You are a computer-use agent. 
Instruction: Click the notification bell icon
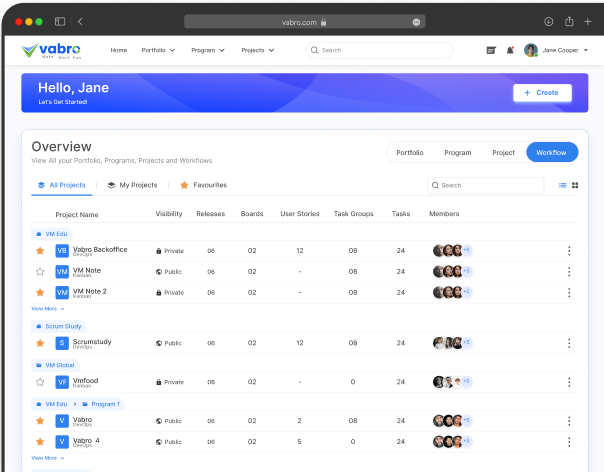pyautogui.click(x=510, y=50)
